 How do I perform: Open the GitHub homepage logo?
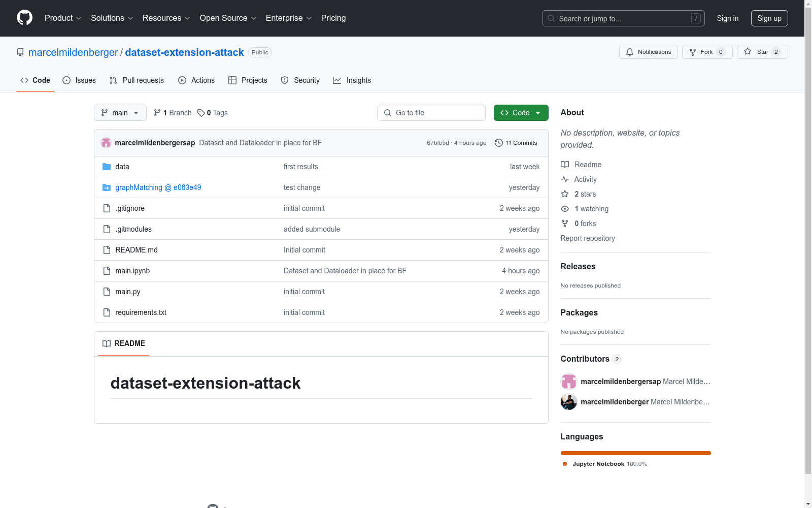[24, 18]
